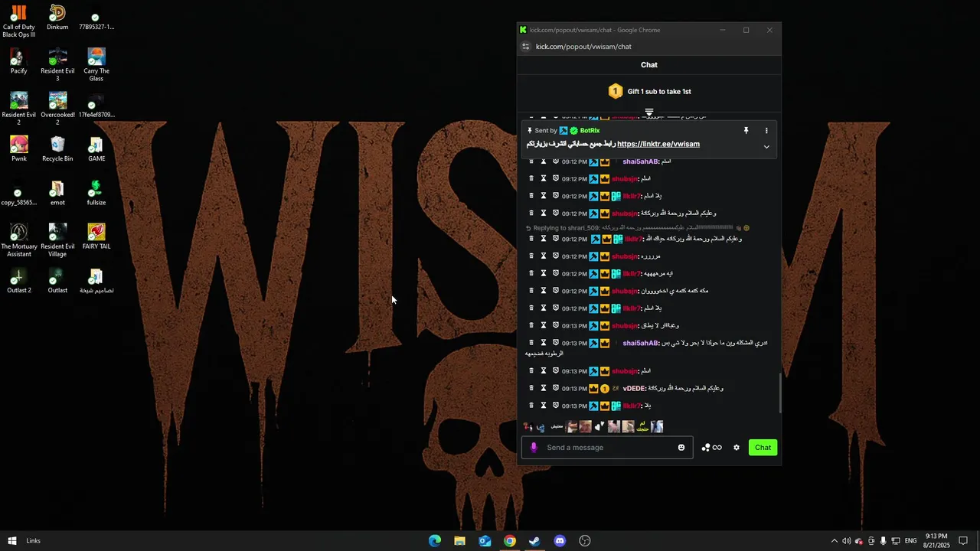Click the Chrome address bar URL kick.com/popout/vwisam/chat
This screenshot has height=551, width=980.
(x=583, y=47)
